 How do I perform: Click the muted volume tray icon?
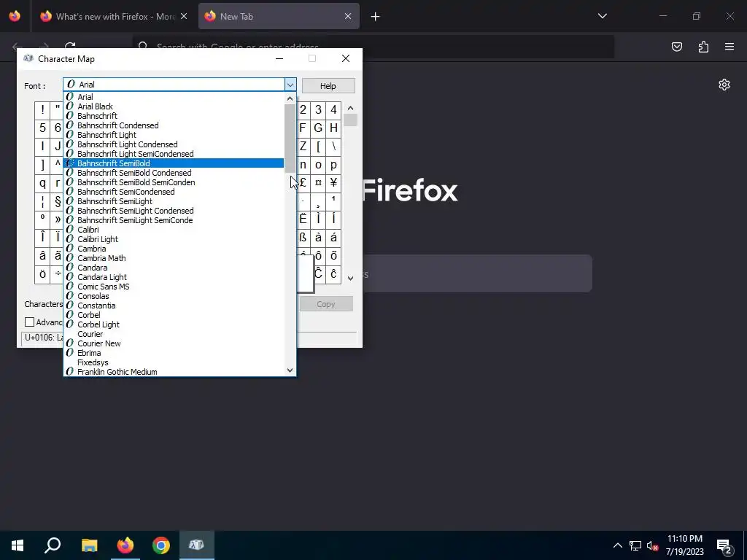(653, 545)
